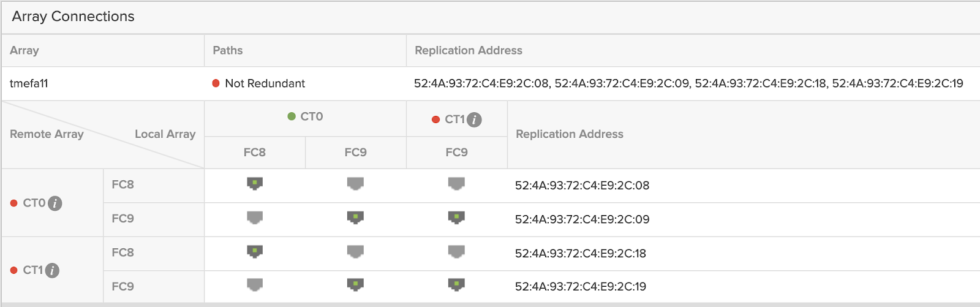The height and width of the screenshot is (307, 980).
Task: Click connected port icon for 2C:08 under CT0 FC8
Action: click(x=255, y=184)
